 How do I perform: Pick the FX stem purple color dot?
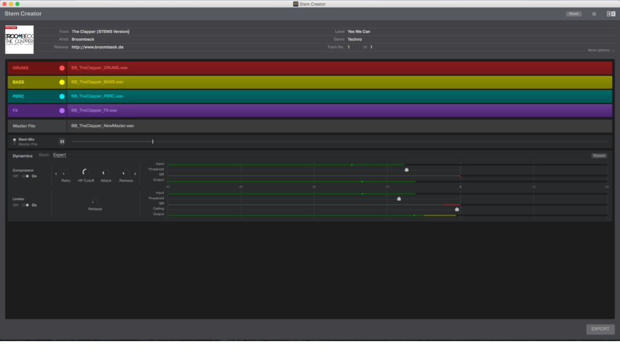(62, 111)
